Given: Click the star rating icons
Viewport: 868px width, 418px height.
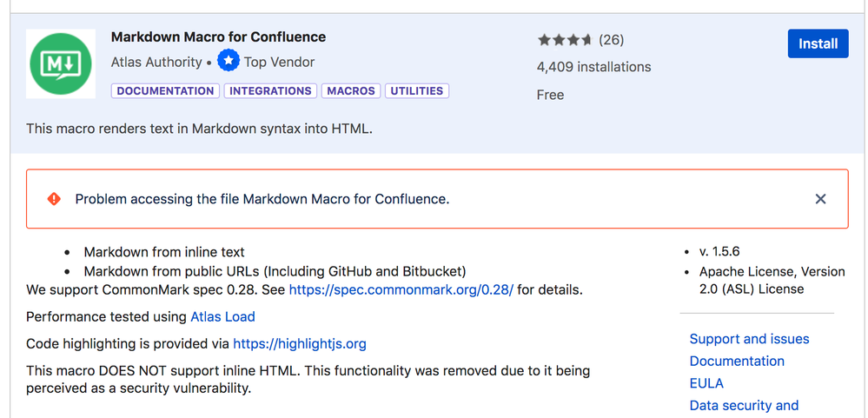Looking at the screenshot, I should pos(565,40).
